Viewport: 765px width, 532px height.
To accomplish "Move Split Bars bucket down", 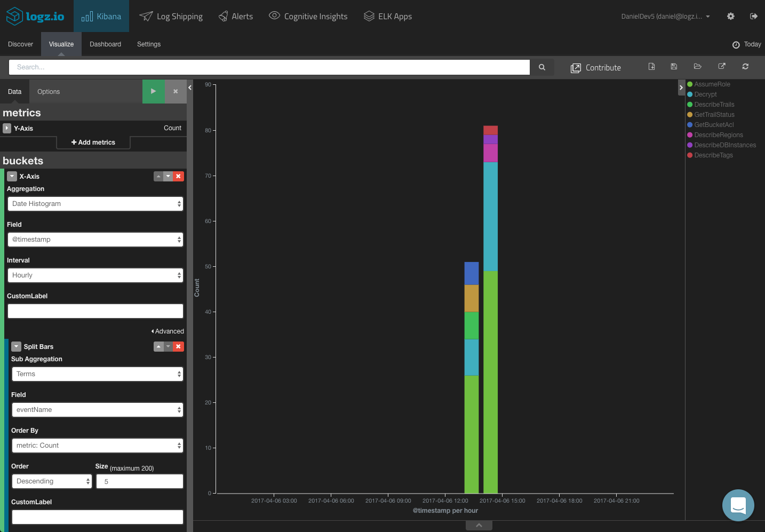I will point(168,346).
